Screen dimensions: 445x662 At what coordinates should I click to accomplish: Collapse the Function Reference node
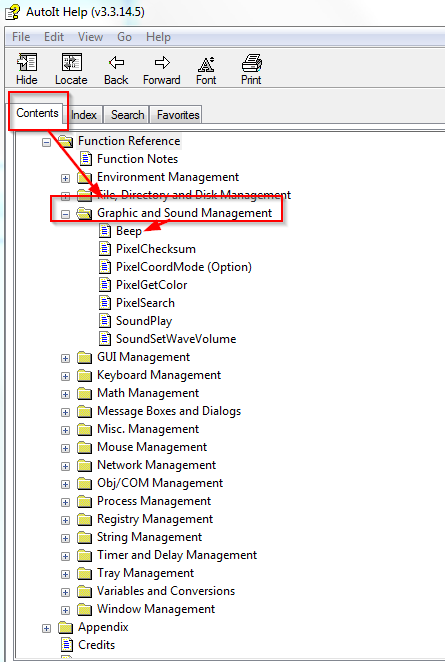[46, 142]
